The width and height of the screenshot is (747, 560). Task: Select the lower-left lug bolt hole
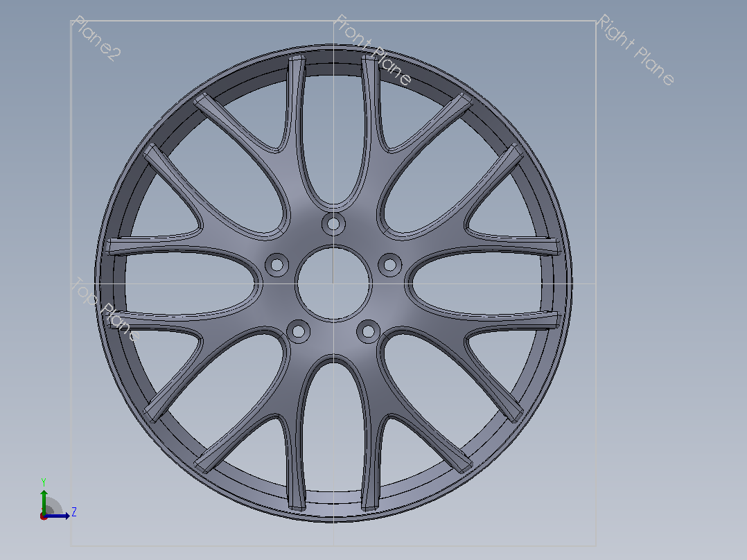tap(299, 331)
